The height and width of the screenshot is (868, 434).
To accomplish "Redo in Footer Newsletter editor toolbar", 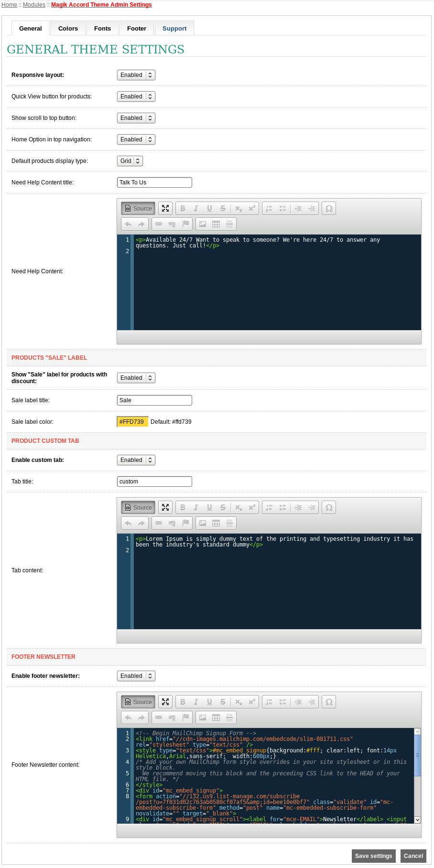I will 141,718.
